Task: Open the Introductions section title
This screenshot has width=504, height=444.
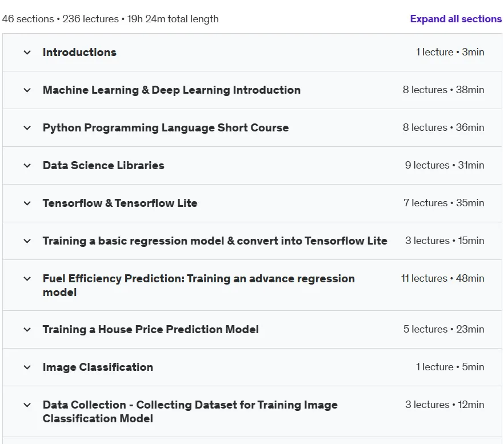Action: click(x=79, y=52)
